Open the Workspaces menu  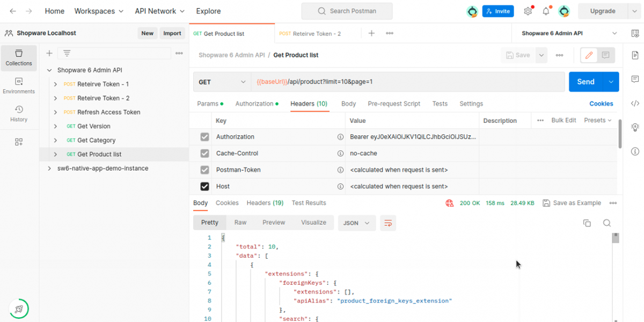coord(99,11)
